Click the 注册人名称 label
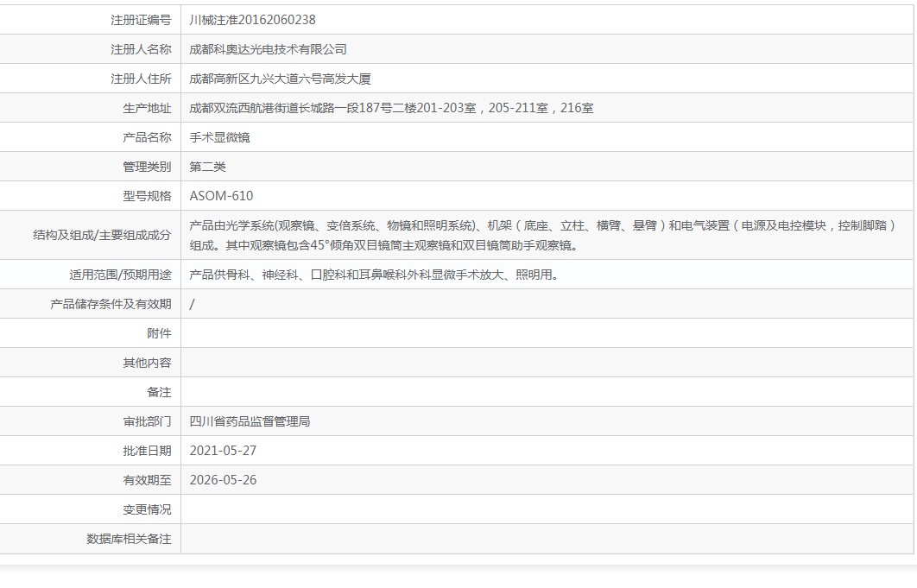The image size is (917, 588). pos(141,49)
